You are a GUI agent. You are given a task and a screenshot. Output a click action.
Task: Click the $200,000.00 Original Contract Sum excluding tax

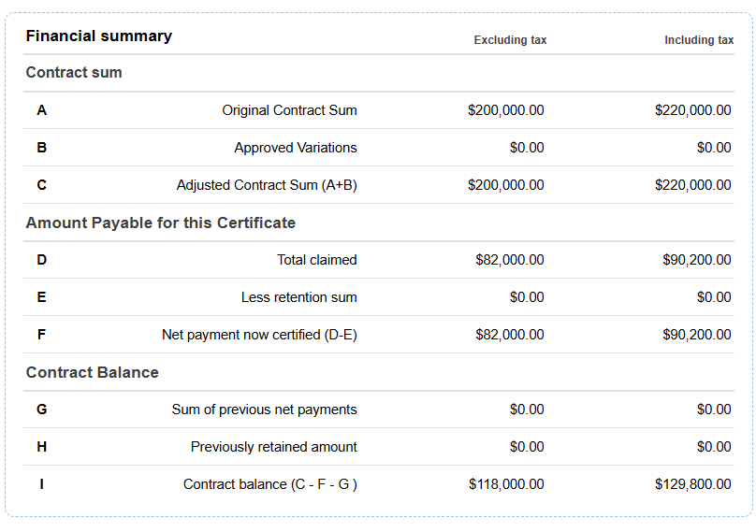pyautogui.click(x=506, y=110)
